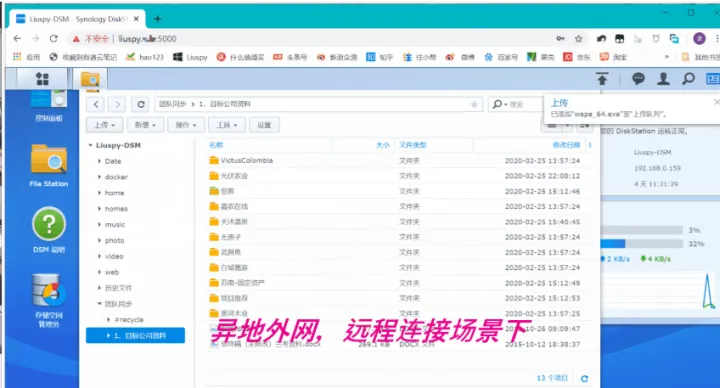Collapse the Liuspy-DSM tree root
Viewport: 720px width, 388px height.
click(90, 145)
